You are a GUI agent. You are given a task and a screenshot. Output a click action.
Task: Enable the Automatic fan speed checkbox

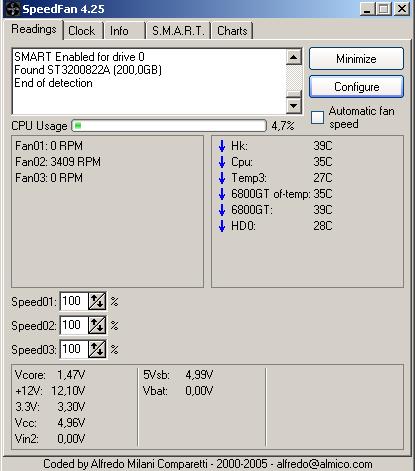(317, 117)
